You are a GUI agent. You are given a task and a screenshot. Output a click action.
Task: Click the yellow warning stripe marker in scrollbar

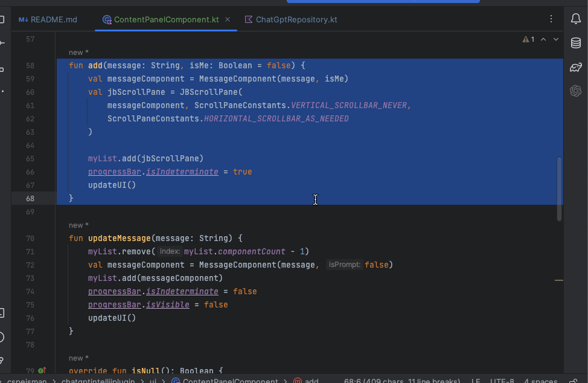559,280
